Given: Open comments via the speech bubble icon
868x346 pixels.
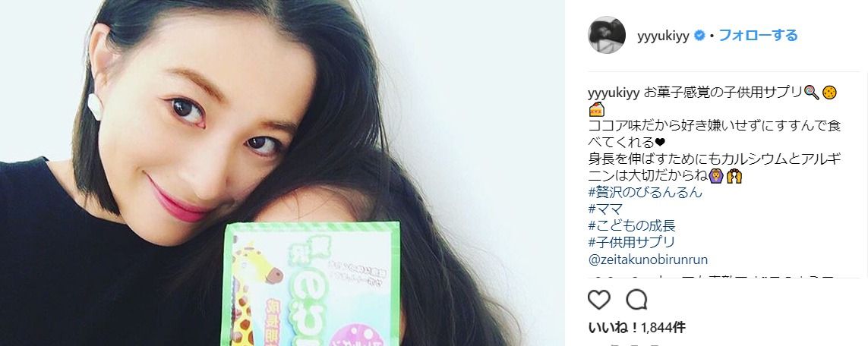Looking at the screenshot, I should click(x=636, y=300).
